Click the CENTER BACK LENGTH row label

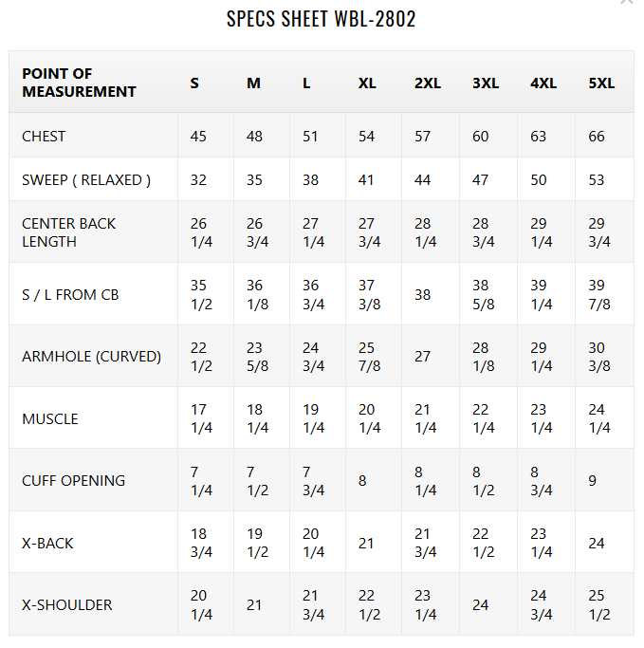pos(68,232)
